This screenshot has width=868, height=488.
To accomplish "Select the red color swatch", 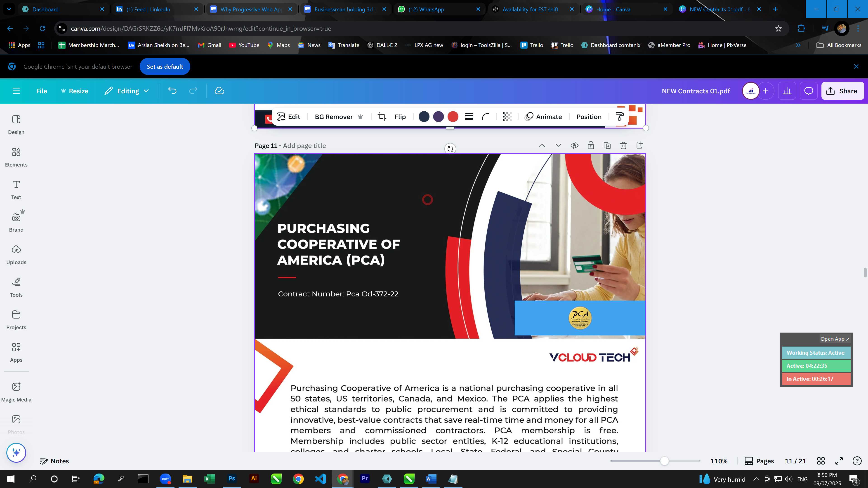I will (453, 117).
